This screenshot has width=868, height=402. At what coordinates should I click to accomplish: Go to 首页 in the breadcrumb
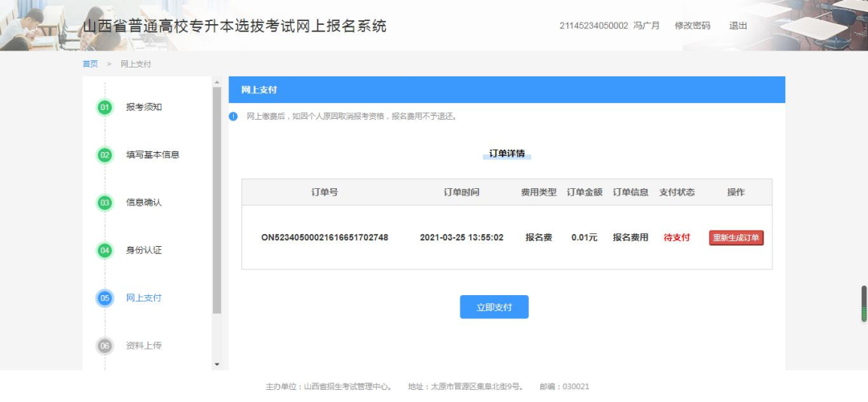(90, 64)
